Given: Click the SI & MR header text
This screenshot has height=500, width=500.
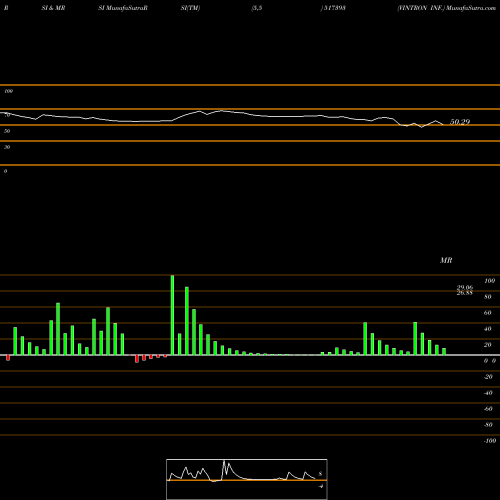Looking at the screenshot, I should [x=53, y=8].
